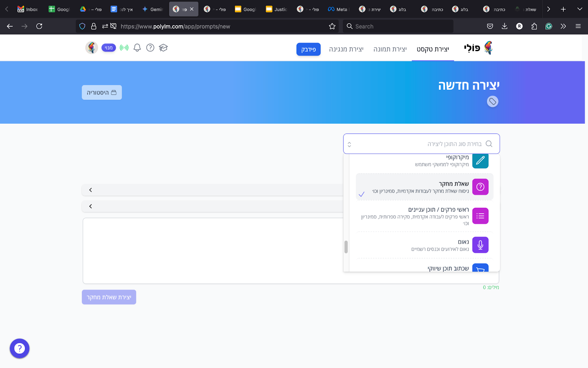Click the notification bell icon
The height and width of the screenshot is (368, 588).
click(137, 48)
